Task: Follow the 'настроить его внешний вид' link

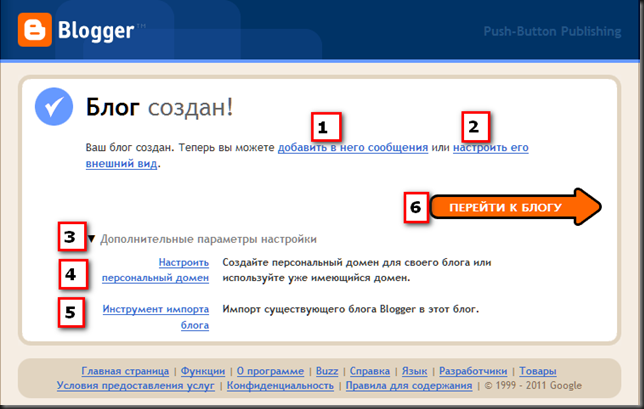Action: (x=490, y=147)
